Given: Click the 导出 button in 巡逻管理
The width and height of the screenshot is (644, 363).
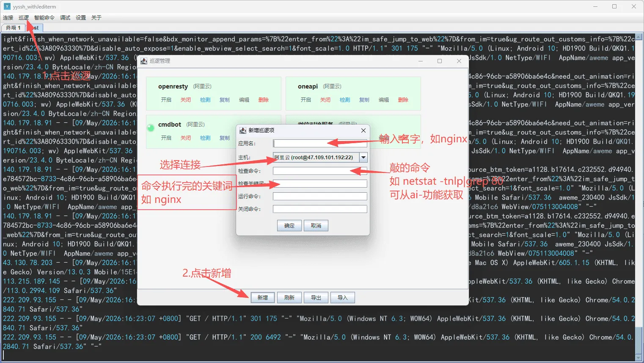Looking at the screenshot, I should point(316,298).
